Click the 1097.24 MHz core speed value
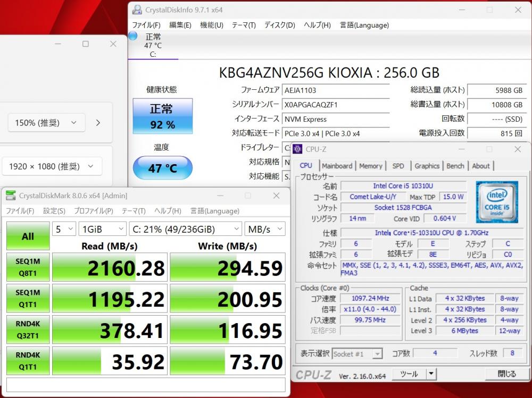Image resolution: width=532 pixels, height=398 pixels. 370,298
